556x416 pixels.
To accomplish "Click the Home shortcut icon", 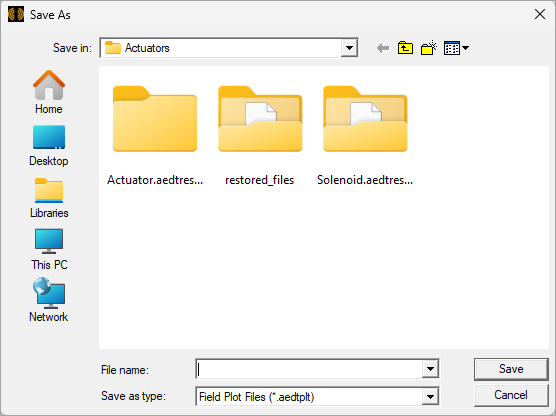I will [49, 92].
